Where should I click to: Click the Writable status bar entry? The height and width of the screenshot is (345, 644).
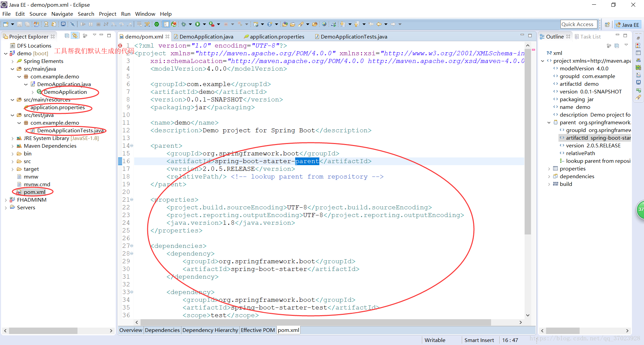point(435,340)
